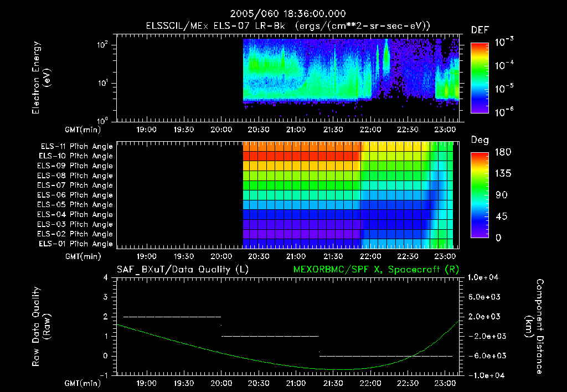567x392 pixels.
Task: Click the 90 value on the Deg scale
Action: [x=501, y=195]
